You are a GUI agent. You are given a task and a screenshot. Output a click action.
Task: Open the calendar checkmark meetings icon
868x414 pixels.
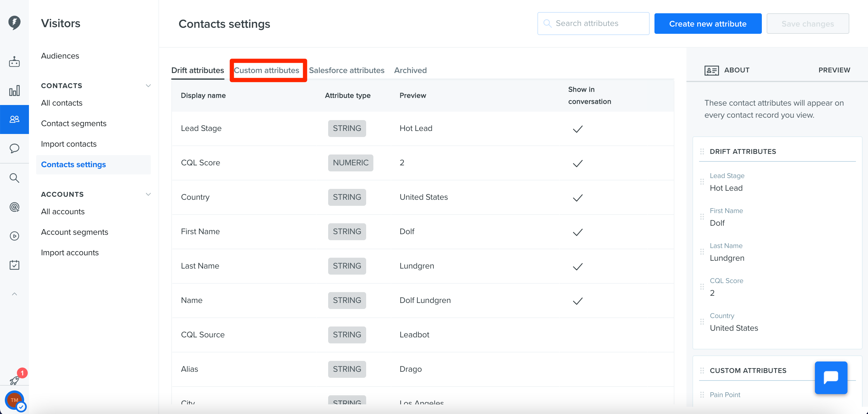click(14, 265)
